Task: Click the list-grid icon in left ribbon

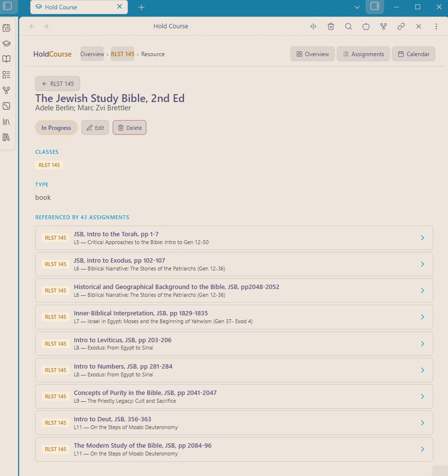Action: [6, 75]
